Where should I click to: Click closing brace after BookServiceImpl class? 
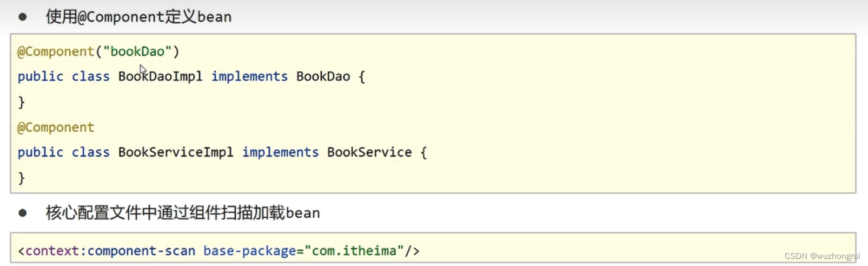point(22,178)
